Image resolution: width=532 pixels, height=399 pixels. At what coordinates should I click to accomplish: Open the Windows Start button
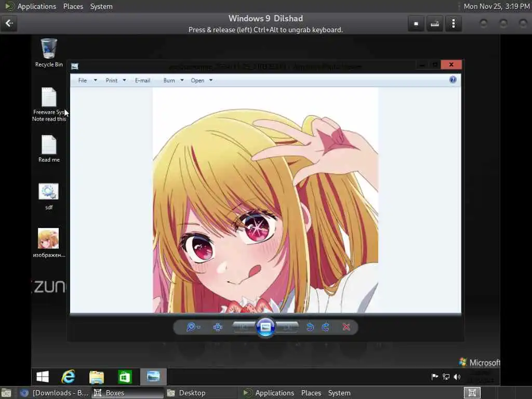point(43,377)
